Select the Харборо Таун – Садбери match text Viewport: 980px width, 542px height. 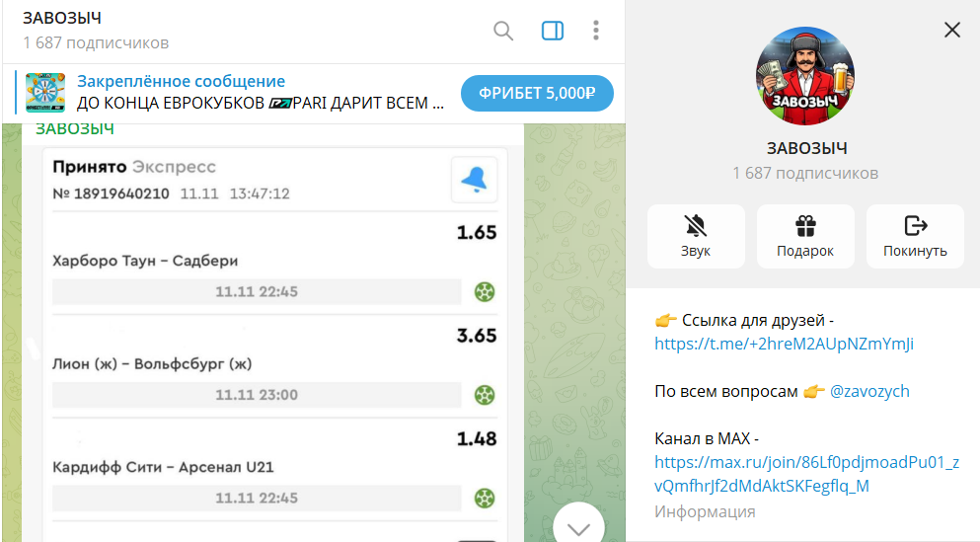point(145,261)
